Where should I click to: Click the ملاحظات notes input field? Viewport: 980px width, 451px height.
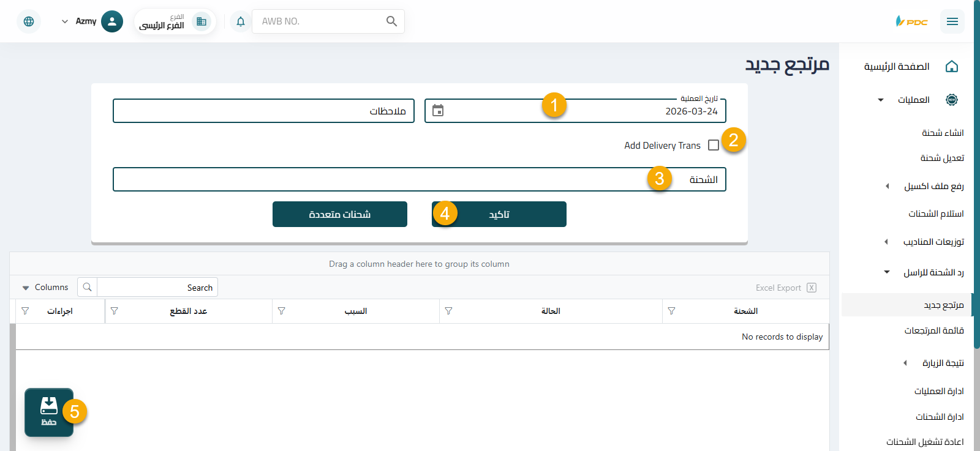(263, 111)
